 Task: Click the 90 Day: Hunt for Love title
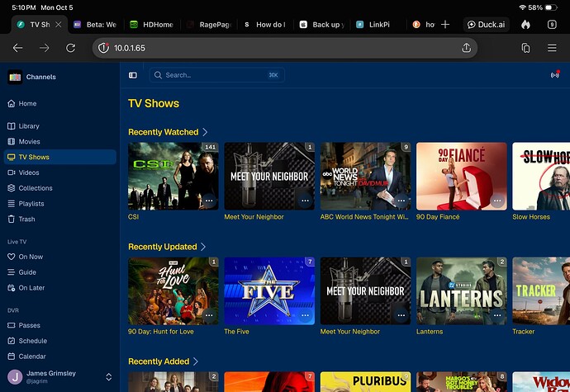[x=161, y=332]
